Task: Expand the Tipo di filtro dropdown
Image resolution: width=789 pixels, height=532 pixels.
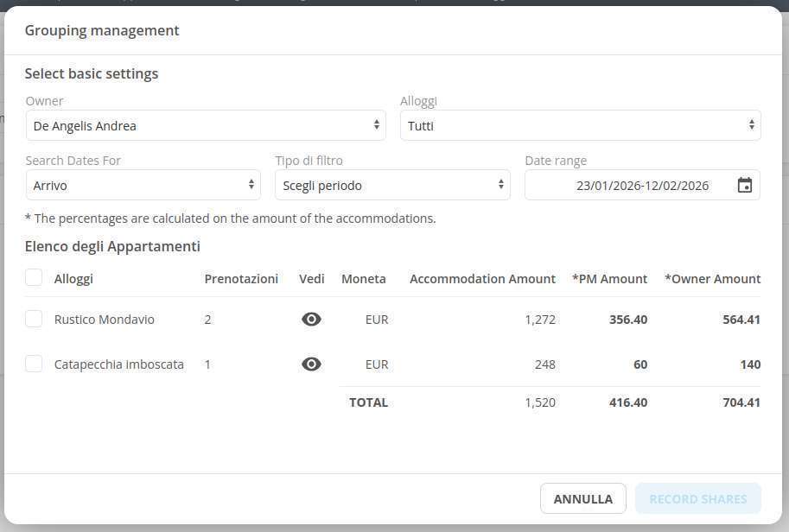Action: [x=392, y=186]
